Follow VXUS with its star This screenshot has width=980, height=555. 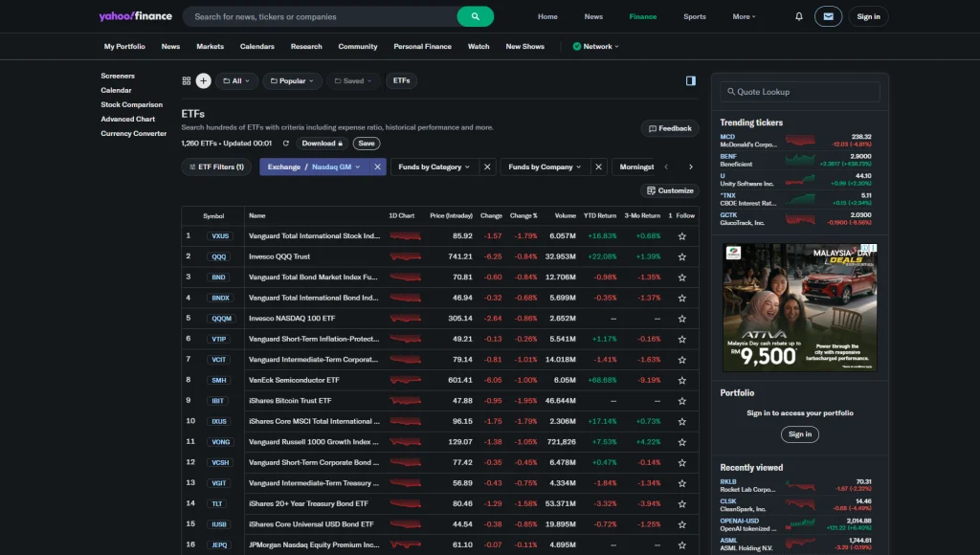[x=681, y=236]
